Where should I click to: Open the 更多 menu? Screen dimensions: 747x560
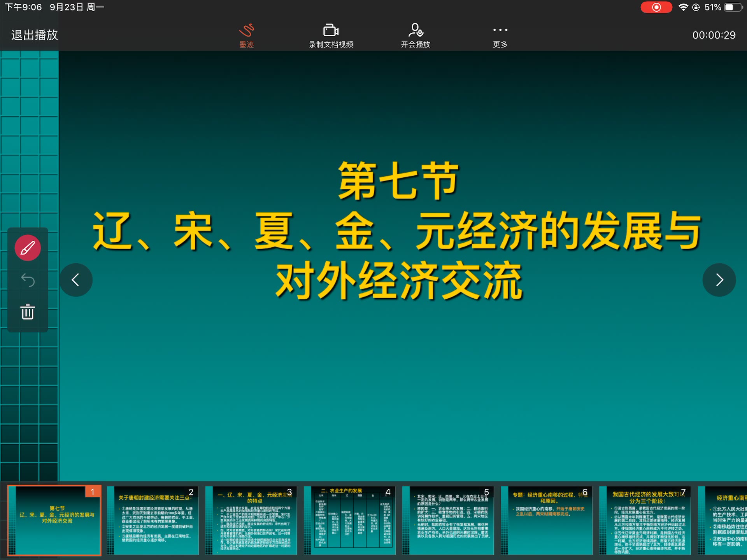coord(500,36)
